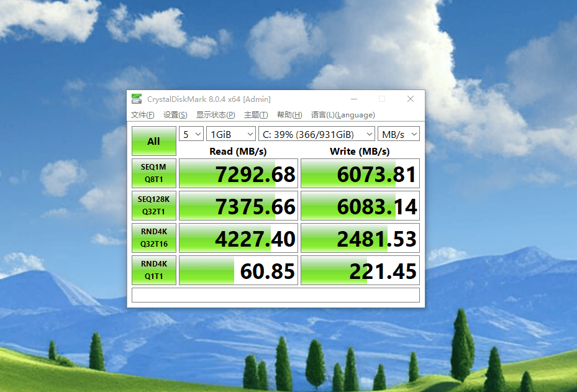Screen dimensions: 577x392
Task: Minimize the CrystalDiskMark window
Action: pyautogui.click(x=353, y=99)
